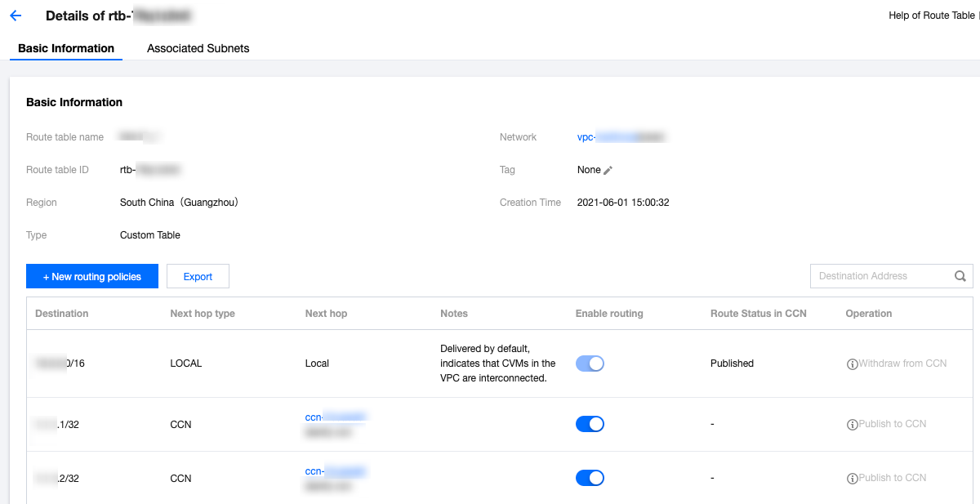Open ccn link in .1/32 row
Image resolution: width=980 pixels, height=504 pixels.
pos(335,417)
